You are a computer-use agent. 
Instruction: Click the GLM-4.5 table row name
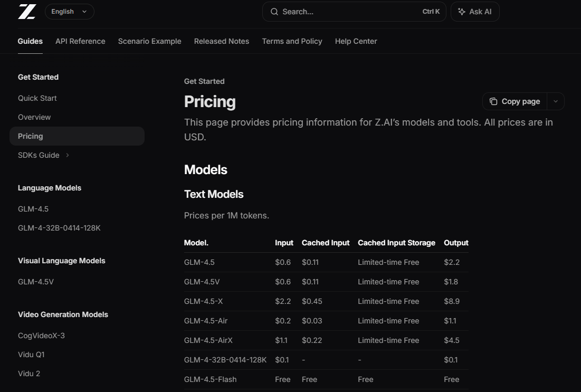point(199,262)
